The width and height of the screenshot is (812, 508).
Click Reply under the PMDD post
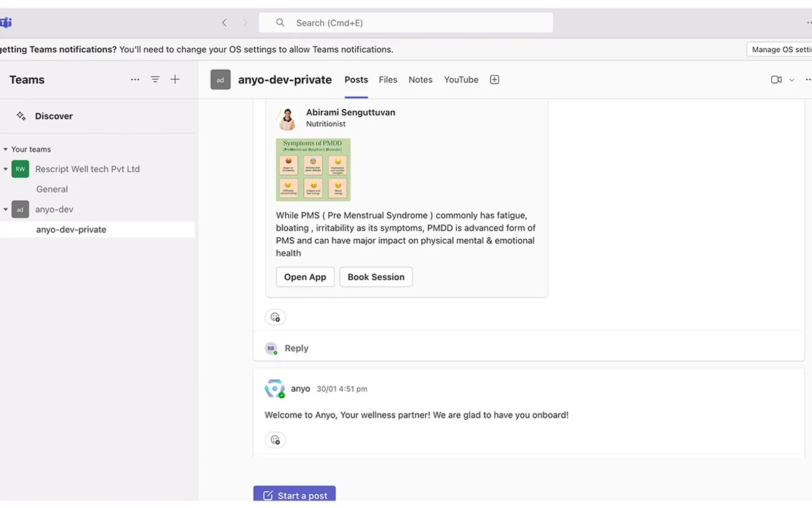pos(296,348)
